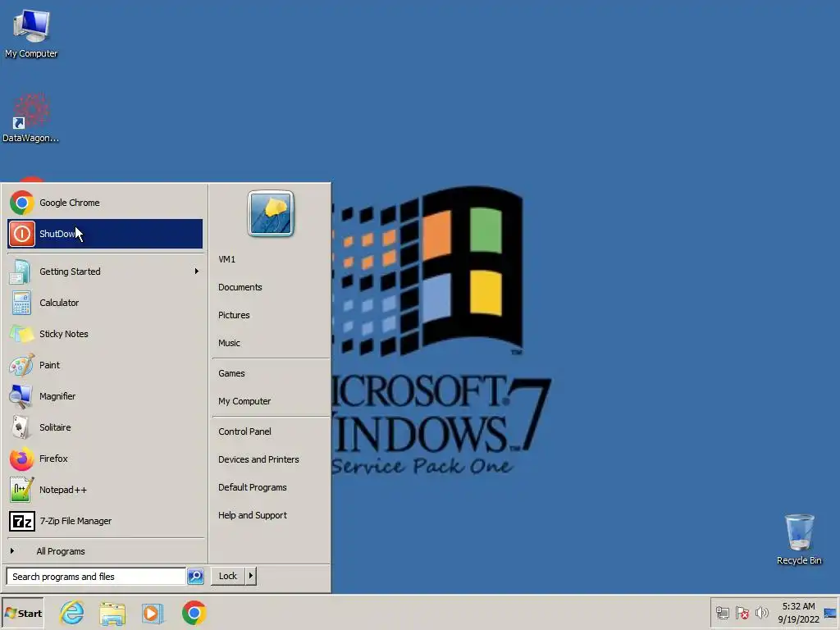Open Music from Start menu
The image size is (840, 630).
tap(229, 343)
